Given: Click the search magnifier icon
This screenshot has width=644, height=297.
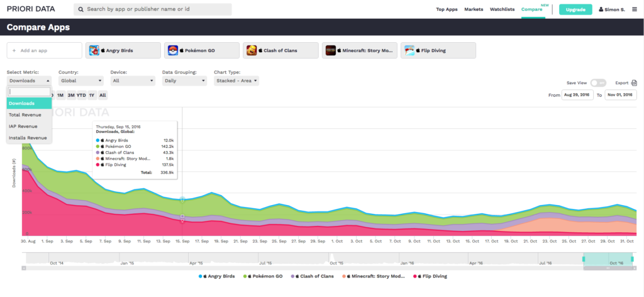Looking at the screenshot, I should (81, 9).
